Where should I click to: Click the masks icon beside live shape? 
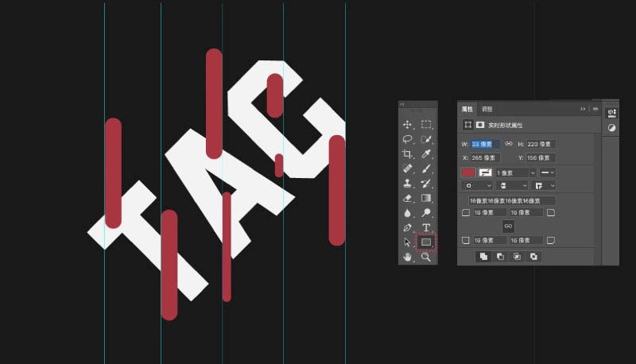click(480, 125)
